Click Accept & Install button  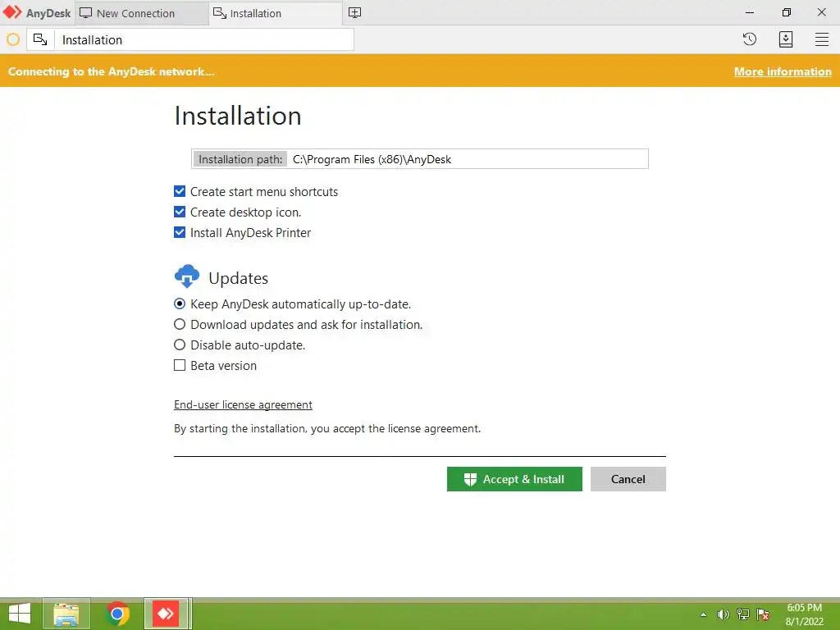tap(514, 479)
